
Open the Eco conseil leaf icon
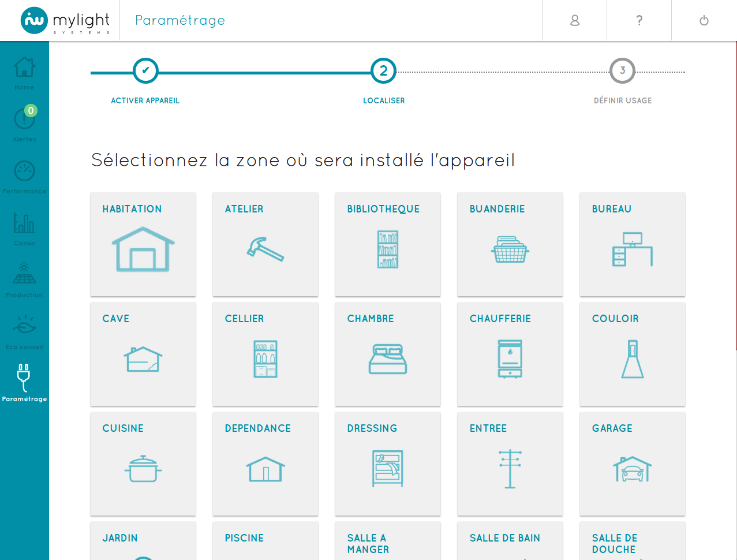click(x=24, y=327)
